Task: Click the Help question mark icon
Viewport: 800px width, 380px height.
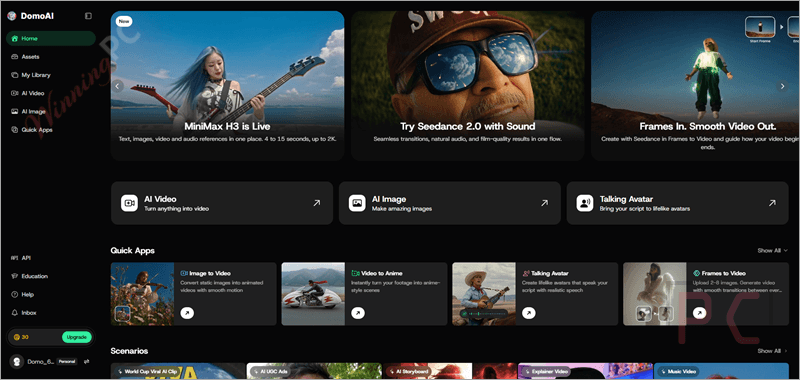Action: tap(14, 294)
